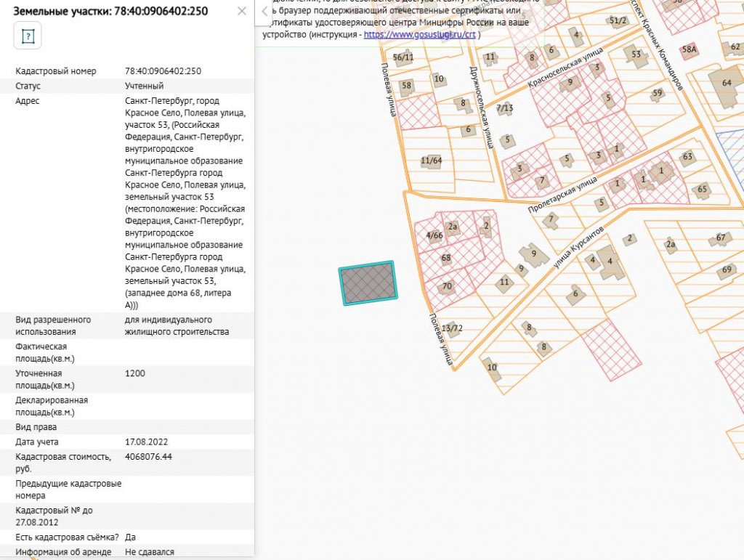Image resolution: width=744 pixels, height=560 pixels.
Task: Select the highlighted teal parcel on map
Action: coord(368,283)
